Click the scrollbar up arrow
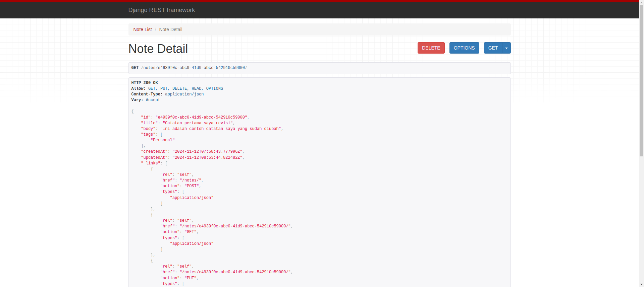 coord(641,3)
